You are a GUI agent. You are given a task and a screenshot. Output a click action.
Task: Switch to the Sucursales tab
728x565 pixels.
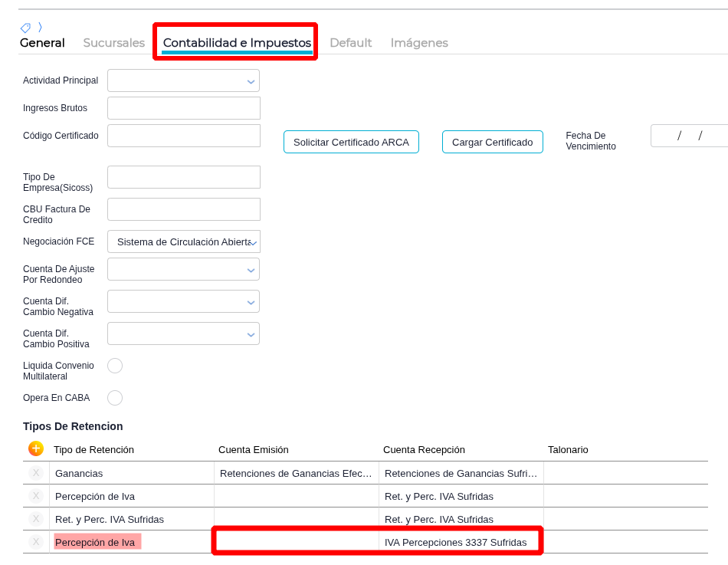(113, 43)
